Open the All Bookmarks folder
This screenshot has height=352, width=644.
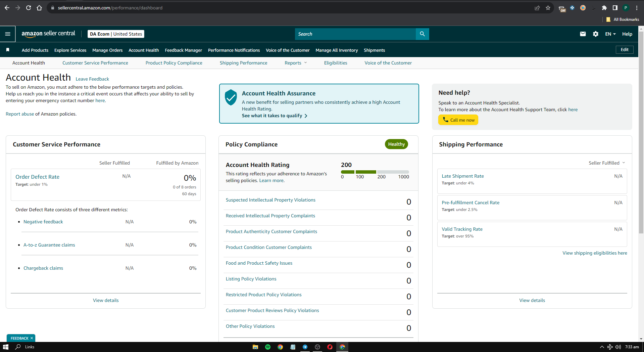[x=623, y=19]
